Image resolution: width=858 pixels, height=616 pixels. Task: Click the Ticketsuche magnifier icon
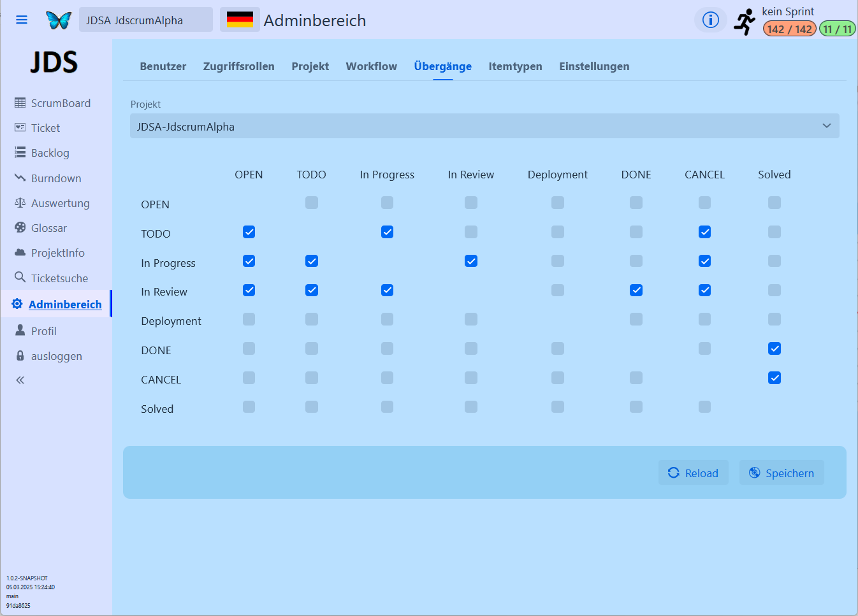[x=20, y=277]
